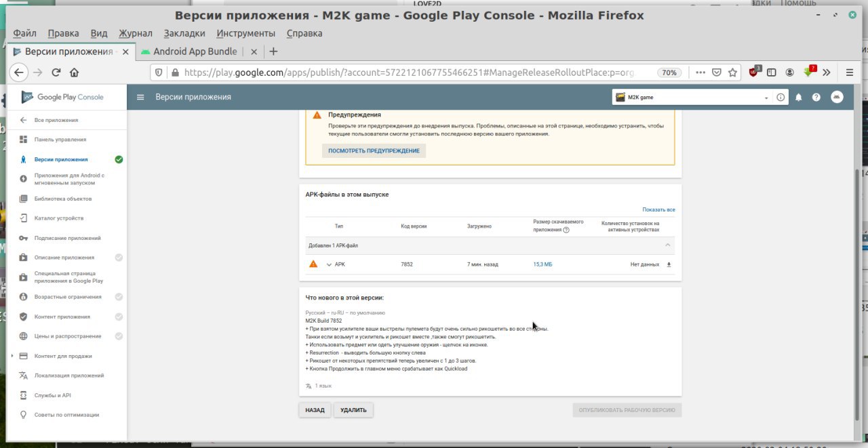Click the shield icon for Контент приложения

(23, 317)
